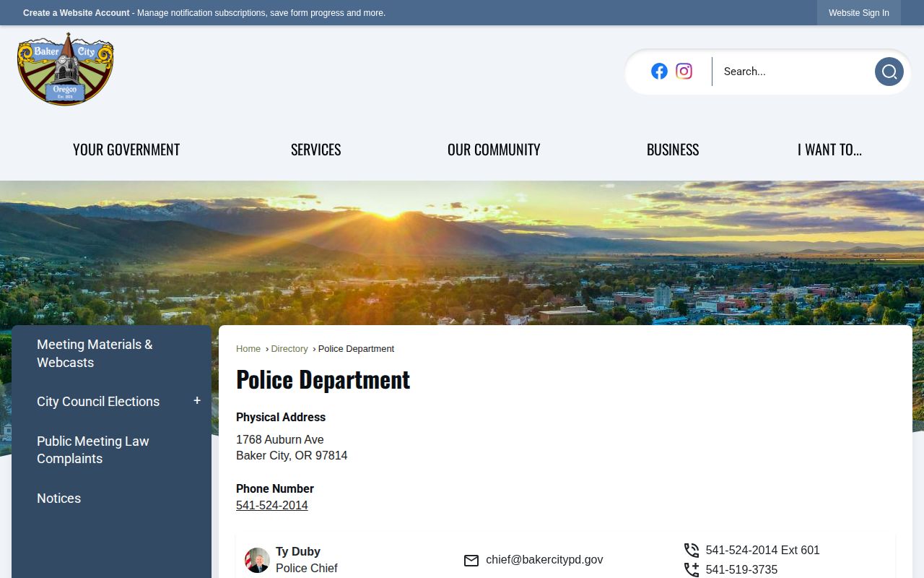Open the Services menu
Image resolution: width=924 pixels, height=578 pixels.
(x=316, y=150)
